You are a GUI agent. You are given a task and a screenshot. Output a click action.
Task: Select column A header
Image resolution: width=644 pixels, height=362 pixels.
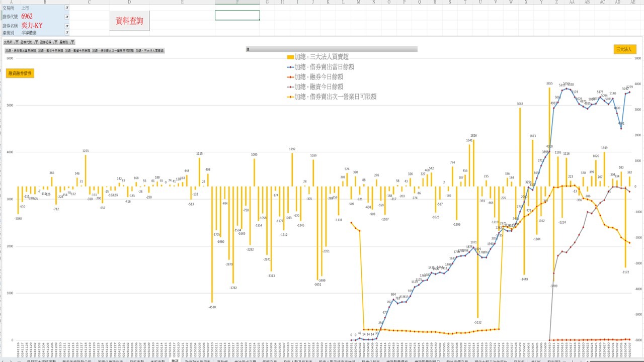pos(11,3)
